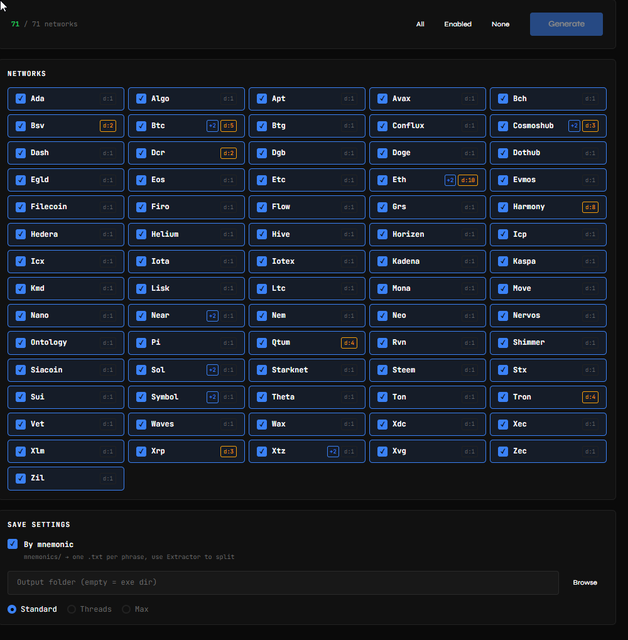Viewport: 628px width, 640px height.
Task: Toggle the Tron network checkbox
Action: pyautogui.click(x=503, y=397)
